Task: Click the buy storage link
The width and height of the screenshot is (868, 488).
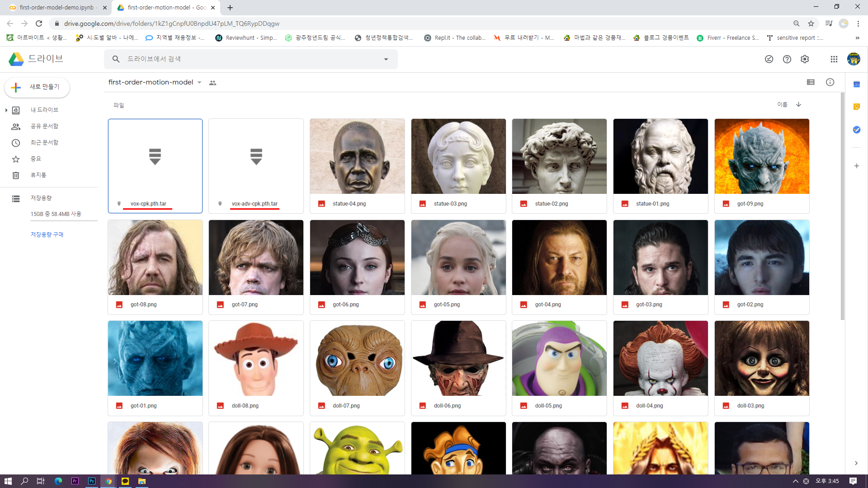Action: pyautogui.click(x=47, y=235)
